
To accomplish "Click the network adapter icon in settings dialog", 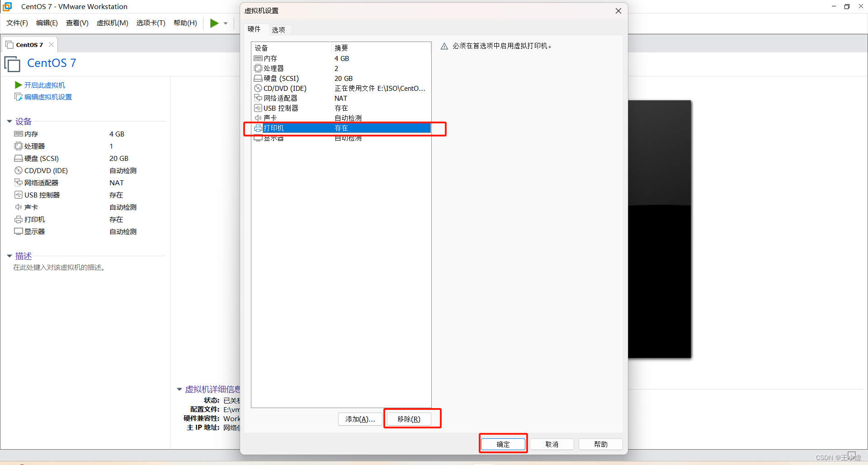I will point(258,98).
